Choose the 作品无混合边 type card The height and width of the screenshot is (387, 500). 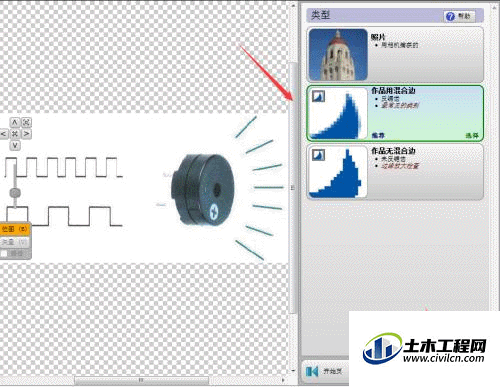tap(395, 171)
